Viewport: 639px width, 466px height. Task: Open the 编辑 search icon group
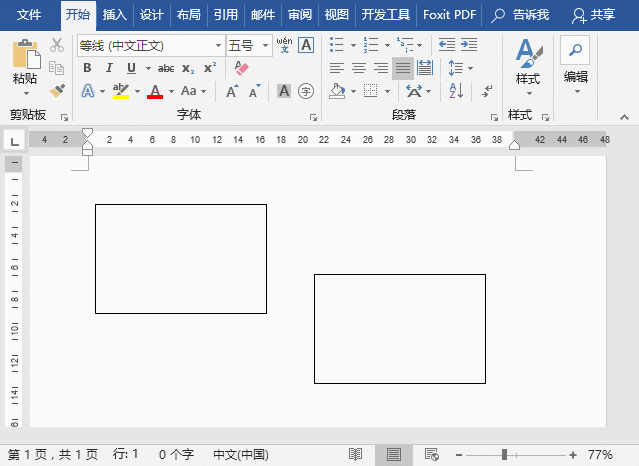click(575, 62)
